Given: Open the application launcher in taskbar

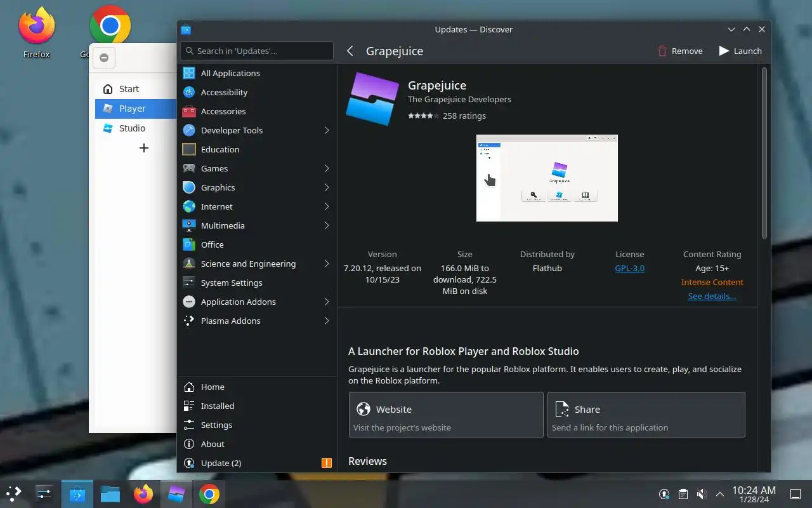Looking at the screenshot, I should pyautogui.click(x=13, y=493).
